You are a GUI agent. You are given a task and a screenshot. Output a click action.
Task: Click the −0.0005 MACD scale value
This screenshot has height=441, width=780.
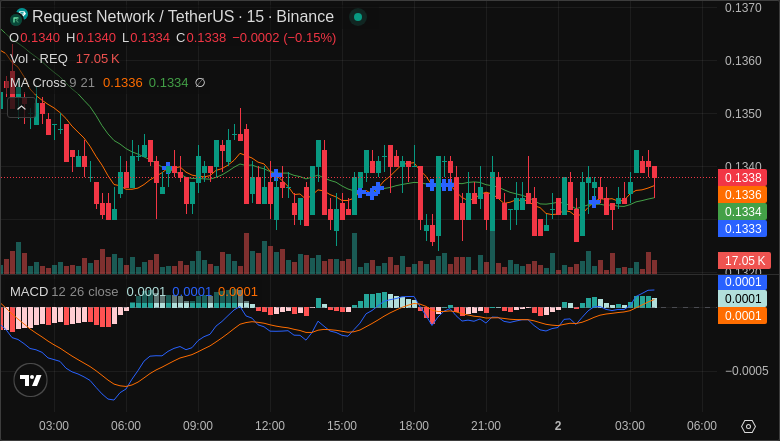point(746,371)
